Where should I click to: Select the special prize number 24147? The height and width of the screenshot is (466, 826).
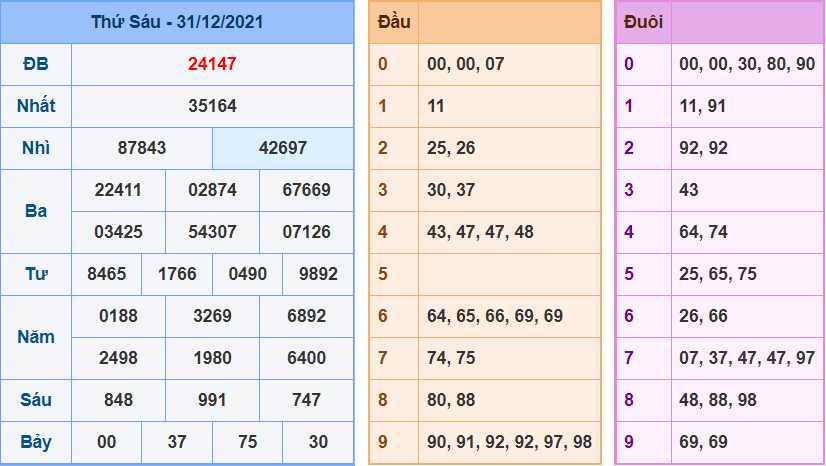pyautogui.click(x=212, y=64)
